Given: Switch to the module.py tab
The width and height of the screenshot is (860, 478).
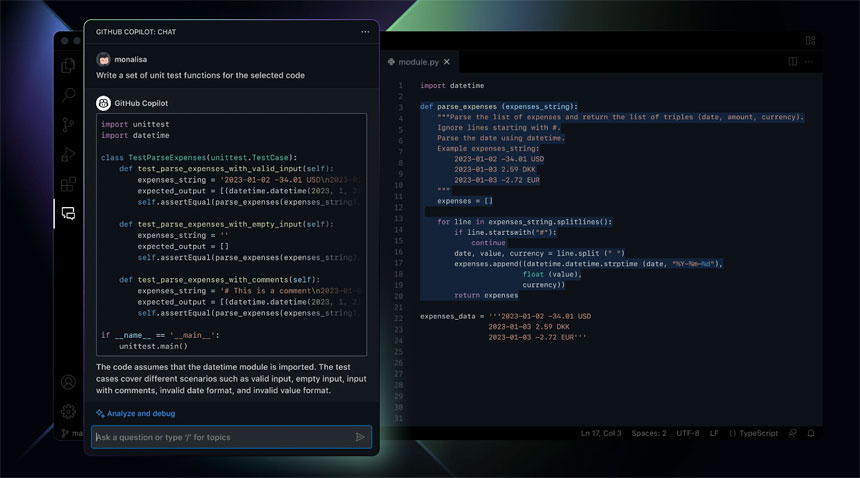Looking at the screenshot, I should click(x=418, y=62).
